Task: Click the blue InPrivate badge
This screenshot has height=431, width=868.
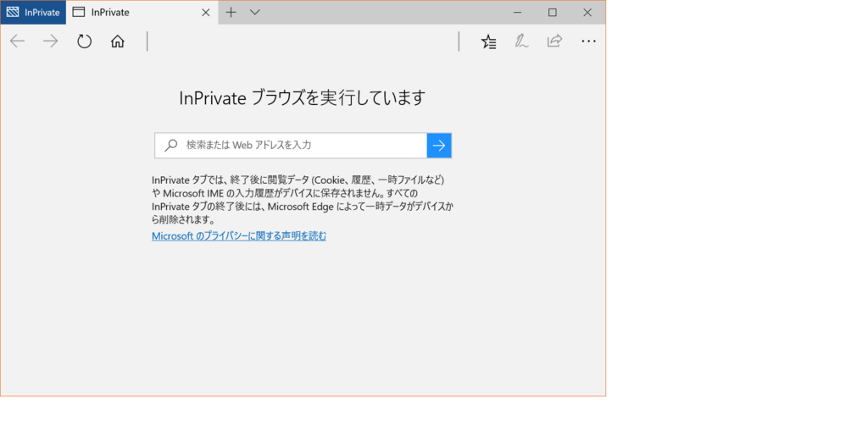Action: pyautogui.click(x=33, y=12)
